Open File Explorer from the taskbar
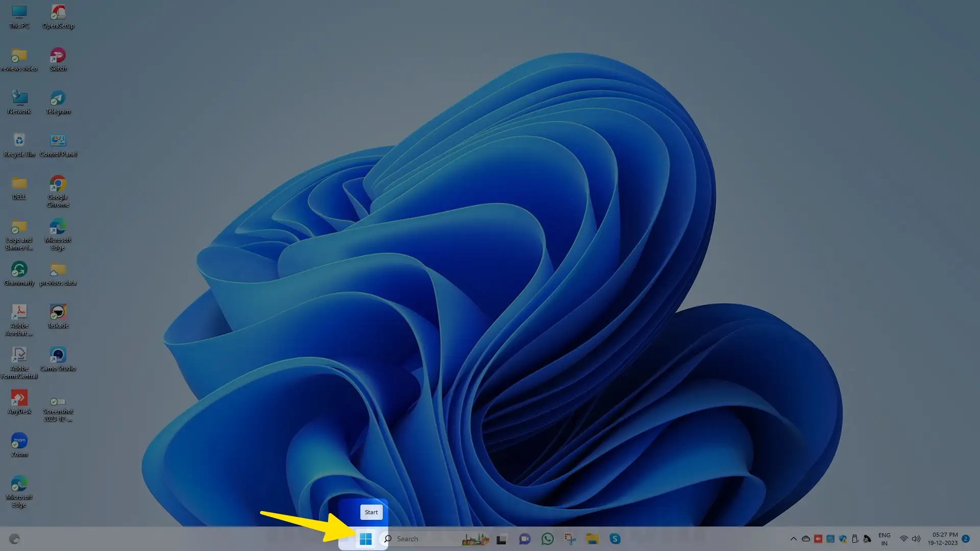The height and width of the screenshot is (551, 980). [592, 539]
